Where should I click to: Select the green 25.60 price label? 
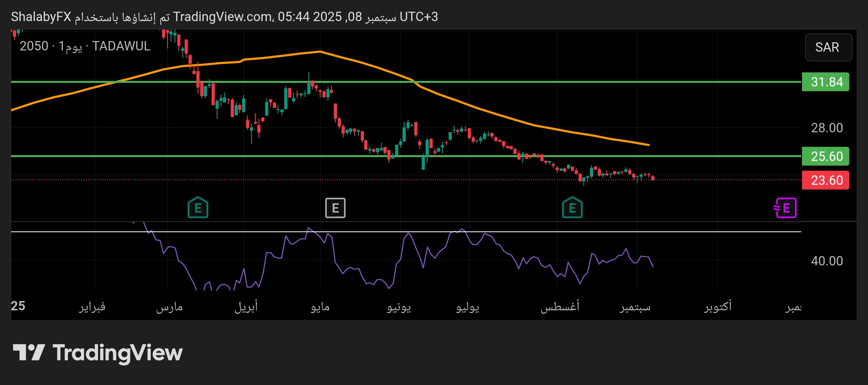pyautogui.click(x=825, y=156)
